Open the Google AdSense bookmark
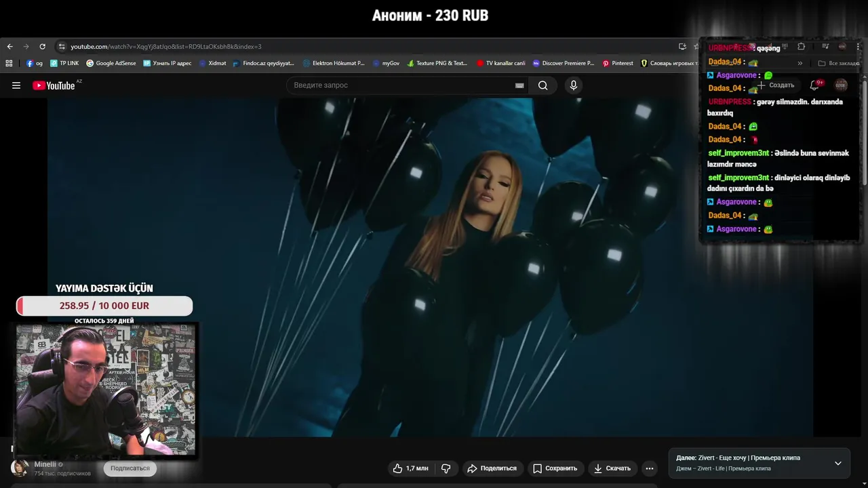868x488 pixels. [x=111, y=63]
